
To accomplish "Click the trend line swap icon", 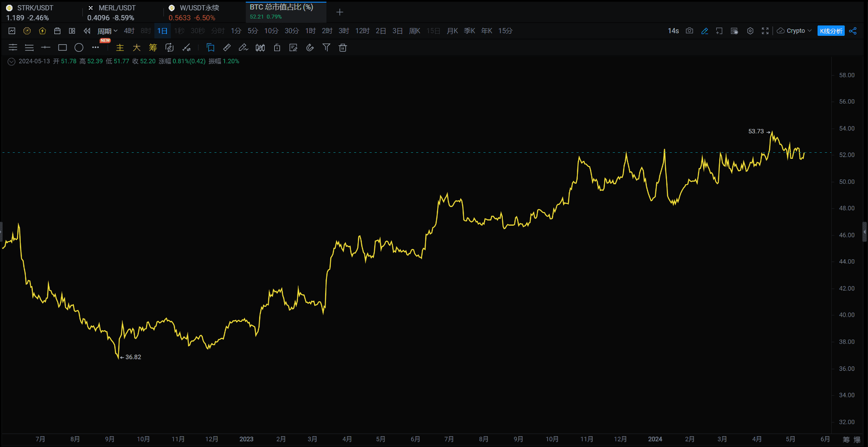I will click(186, 47).
